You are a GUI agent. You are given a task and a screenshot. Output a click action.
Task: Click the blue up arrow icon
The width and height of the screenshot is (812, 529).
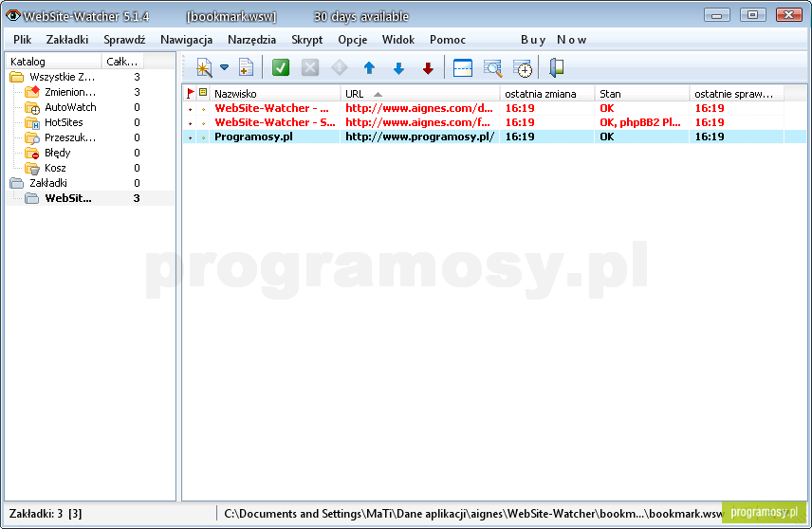(369, 68)
